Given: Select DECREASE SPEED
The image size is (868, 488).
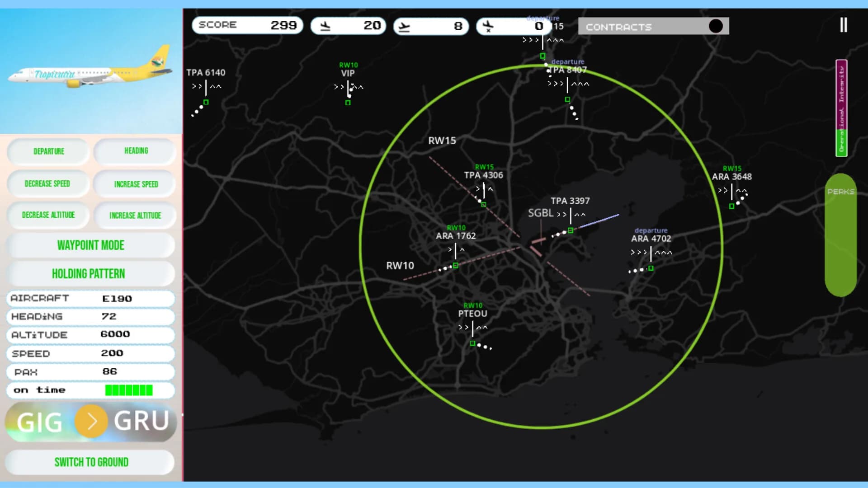Looking at the screenshot, I should (x=47, y=184).
